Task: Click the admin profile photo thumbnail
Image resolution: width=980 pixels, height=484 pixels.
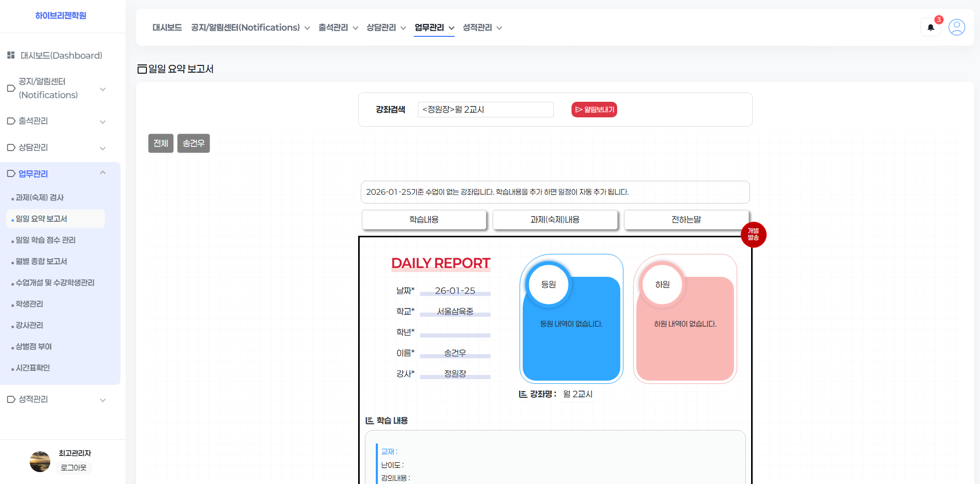Action: 40,461
